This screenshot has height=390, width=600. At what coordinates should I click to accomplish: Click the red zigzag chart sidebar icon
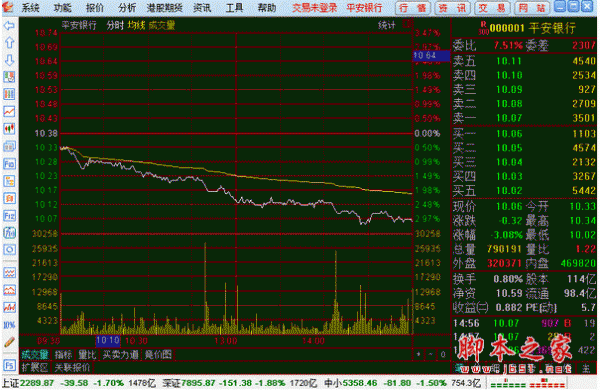click(9, 307)
